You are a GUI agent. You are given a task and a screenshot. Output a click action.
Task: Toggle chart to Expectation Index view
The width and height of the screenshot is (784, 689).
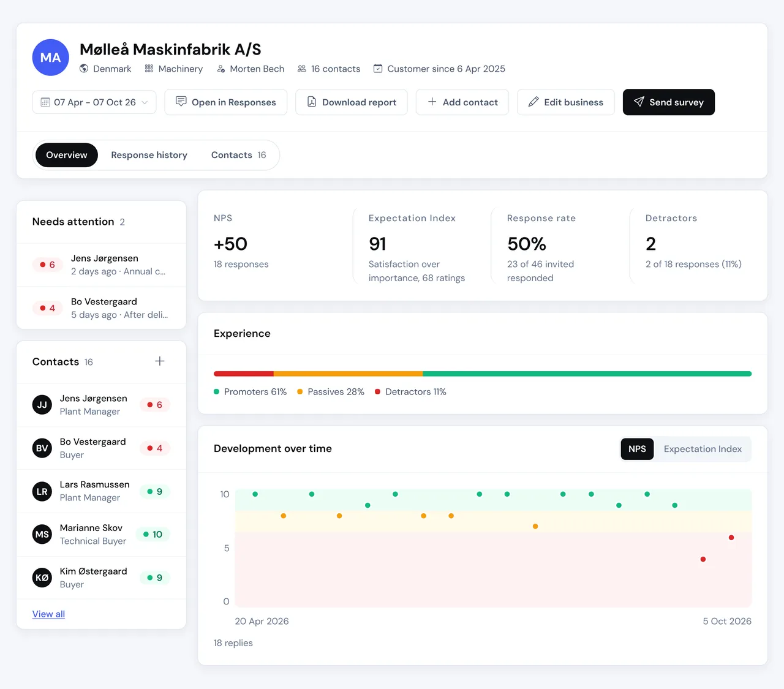click(703, 449)
